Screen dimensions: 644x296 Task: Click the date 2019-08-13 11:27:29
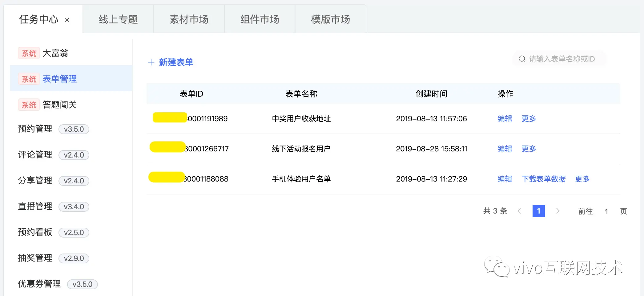coord(432,179)
